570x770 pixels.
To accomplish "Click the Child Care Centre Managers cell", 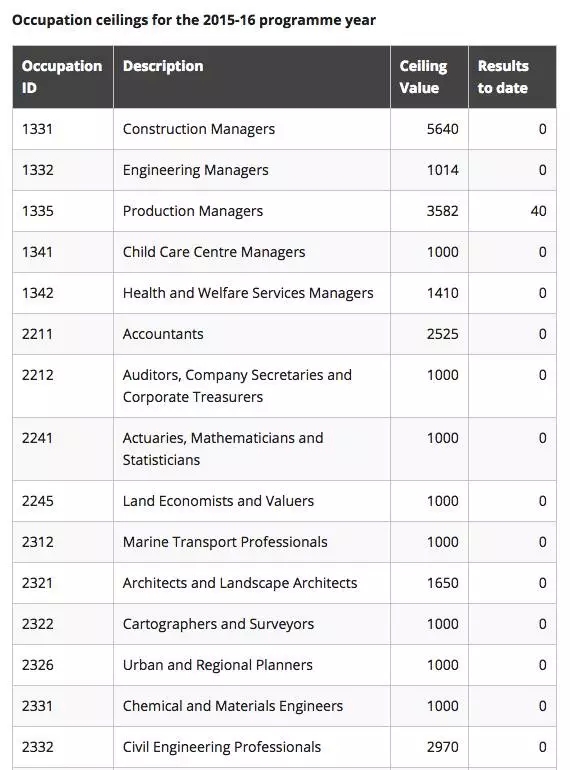I will point(252,252).
